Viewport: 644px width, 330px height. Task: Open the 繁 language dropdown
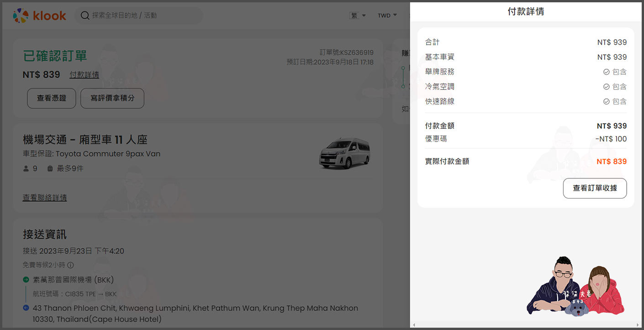click(358, 16)
